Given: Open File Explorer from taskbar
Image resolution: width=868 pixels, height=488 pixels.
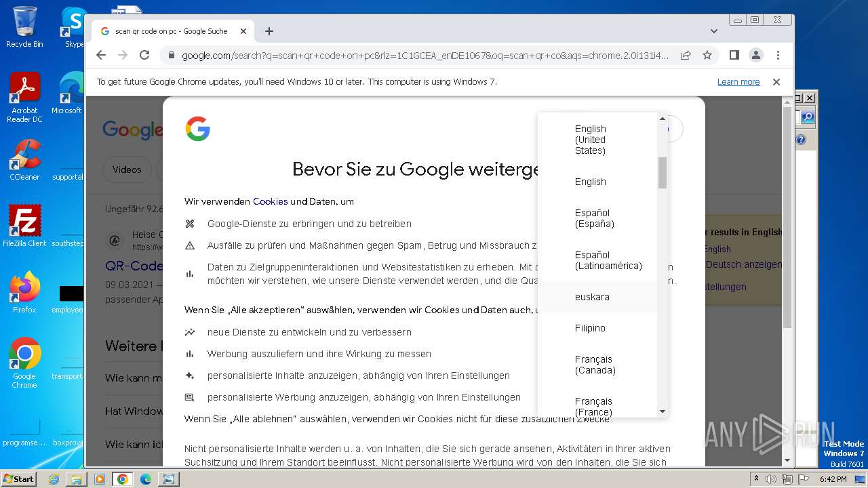Looking at the screenshot, I should click(x=77, y=479).
